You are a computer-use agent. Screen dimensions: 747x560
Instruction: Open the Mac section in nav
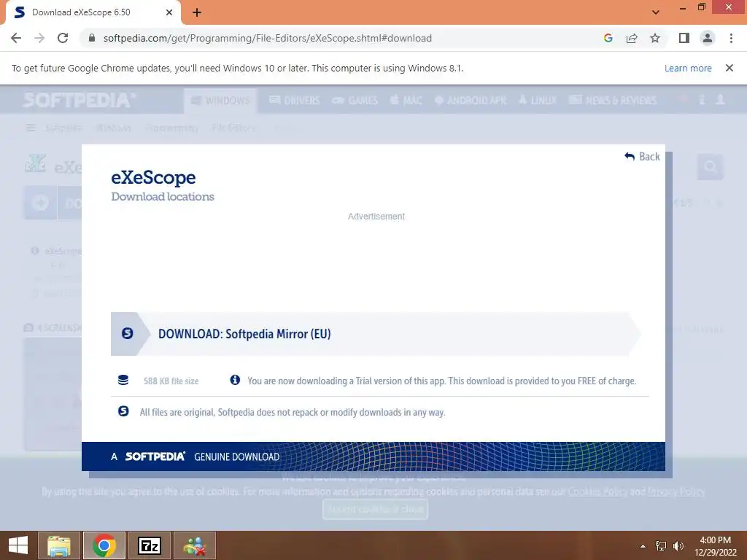coord(406,101)
